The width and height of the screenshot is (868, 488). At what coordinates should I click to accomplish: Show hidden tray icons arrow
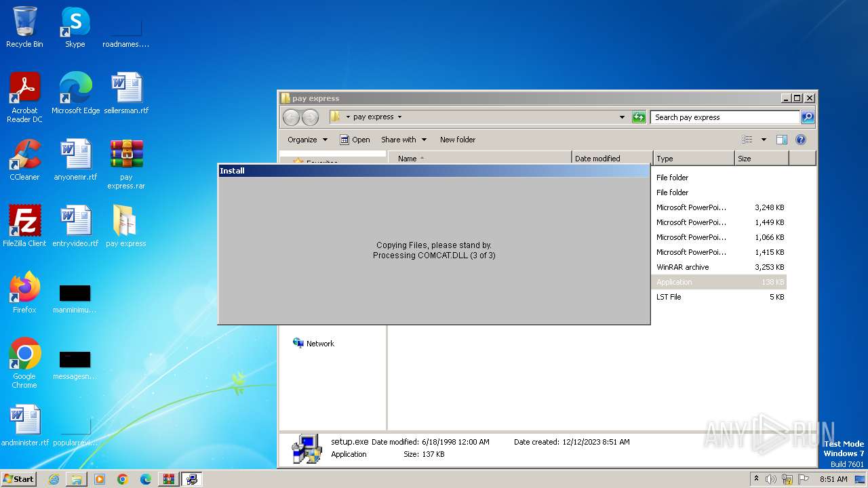click(756, 479)
